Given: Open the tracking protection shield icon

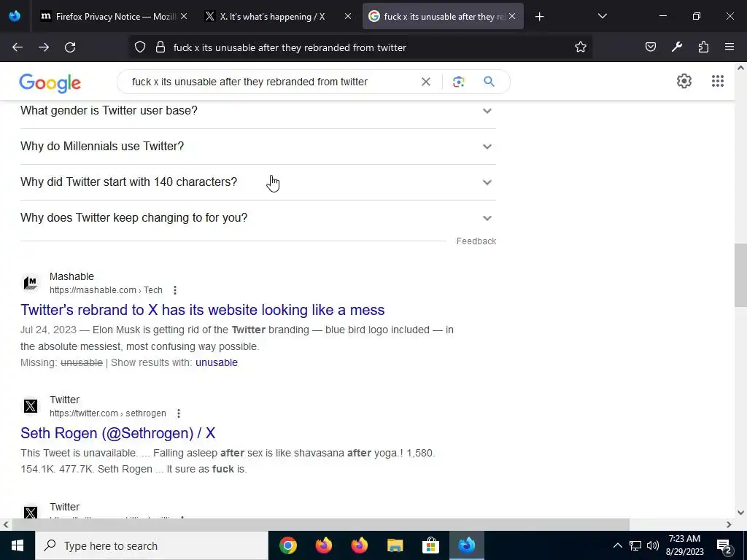Looking at the screenshot, I should [x=139, y=47].
